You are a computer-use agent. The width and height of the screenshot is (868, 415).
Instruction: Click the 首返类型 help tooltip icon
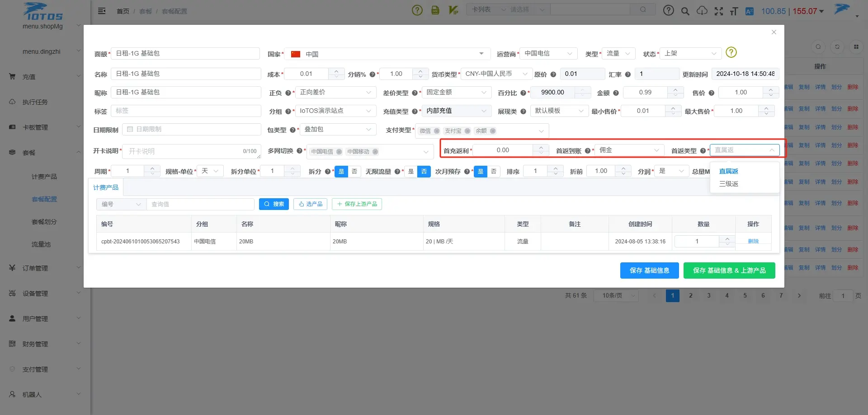click(x=703, y=151)
